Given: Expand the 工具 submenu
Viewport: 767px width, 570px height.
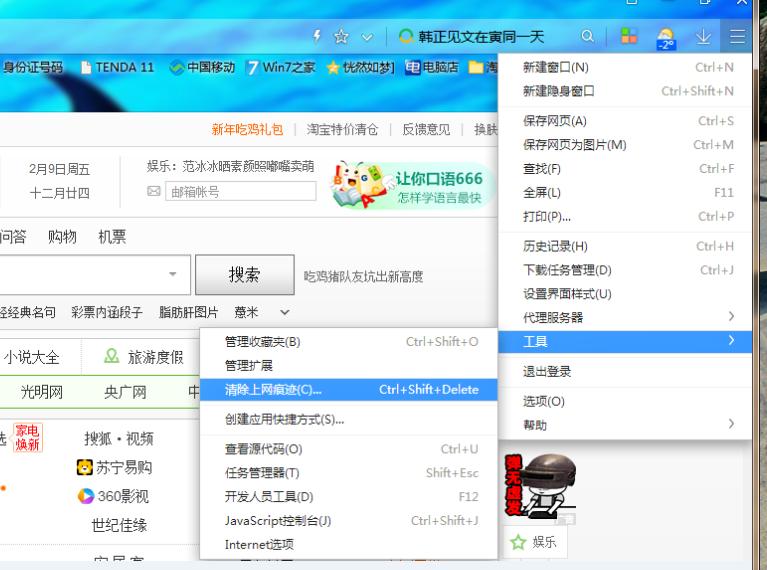Looking at the screenshot, I should (x=625, y=342).
